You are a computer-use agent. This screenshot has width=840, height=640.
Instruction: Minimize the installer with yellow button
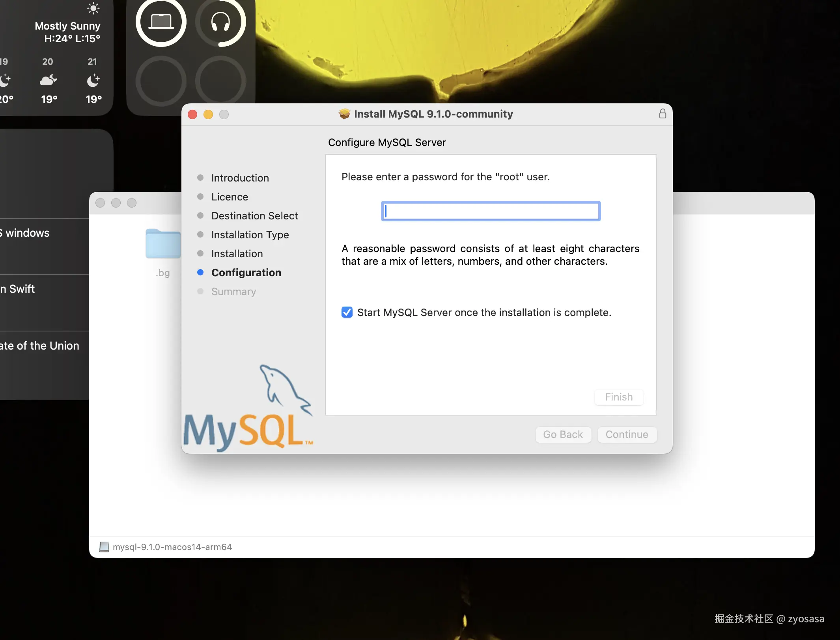tap(208, 114)
